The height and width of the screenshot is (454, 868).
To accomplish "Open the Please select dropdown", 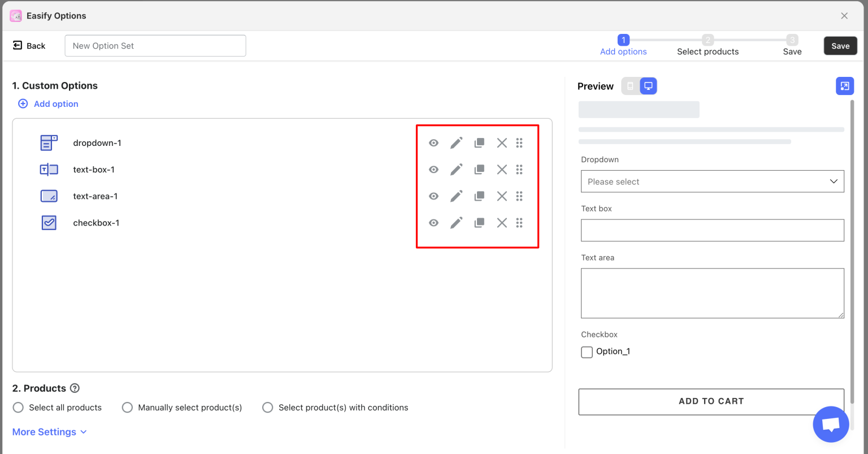I will pos(711,181).
